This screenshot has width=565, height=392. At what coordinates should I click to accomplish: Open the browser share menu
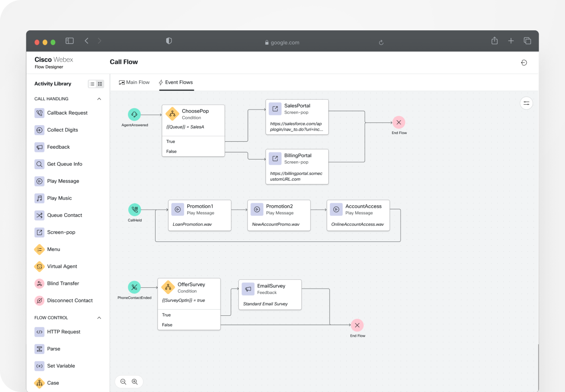coord(495,41)
